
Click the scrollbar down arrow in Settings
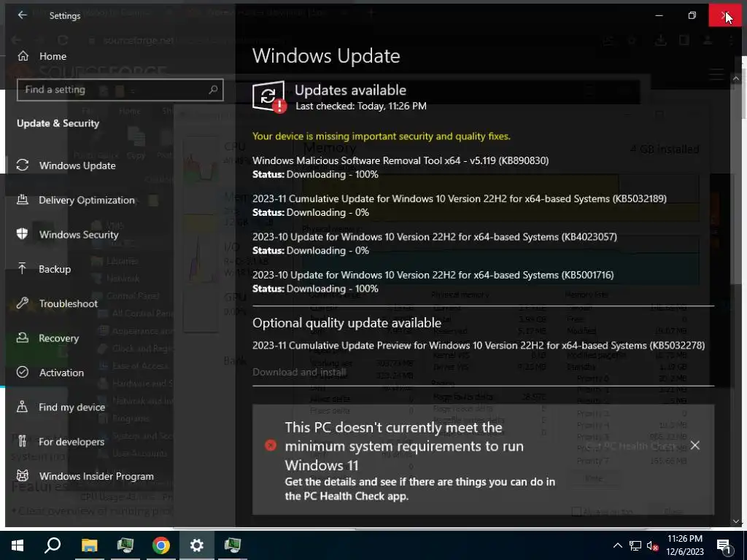coord(736,521)
